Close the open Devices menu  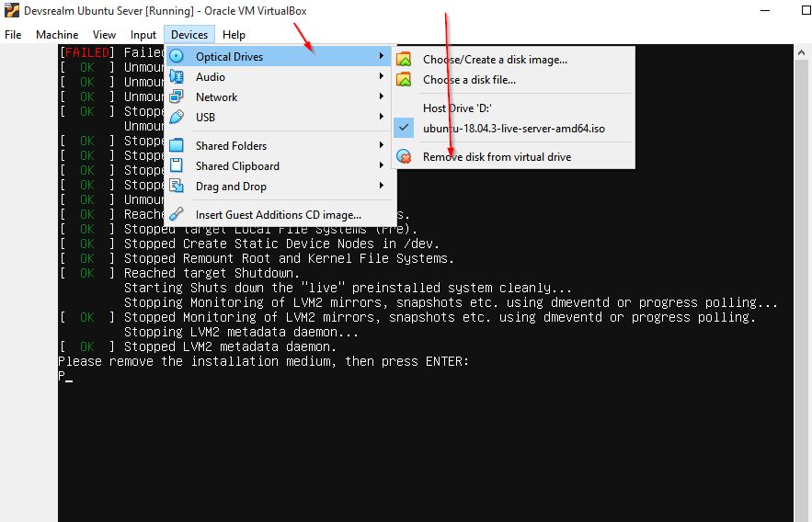point(189,35)
